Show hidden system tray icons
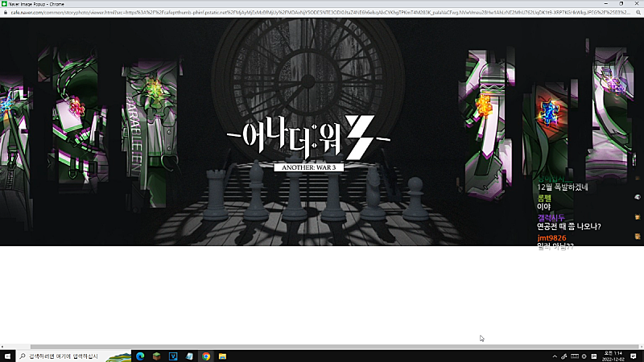 point(555,356)
